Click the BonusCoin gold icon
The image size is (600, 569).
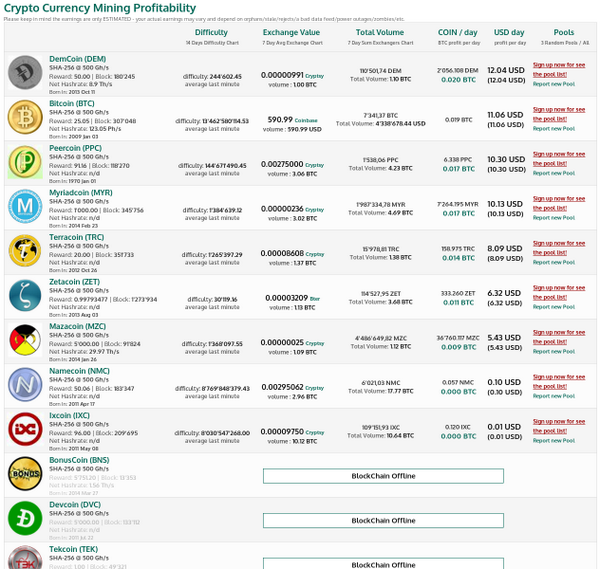[25, 474]
